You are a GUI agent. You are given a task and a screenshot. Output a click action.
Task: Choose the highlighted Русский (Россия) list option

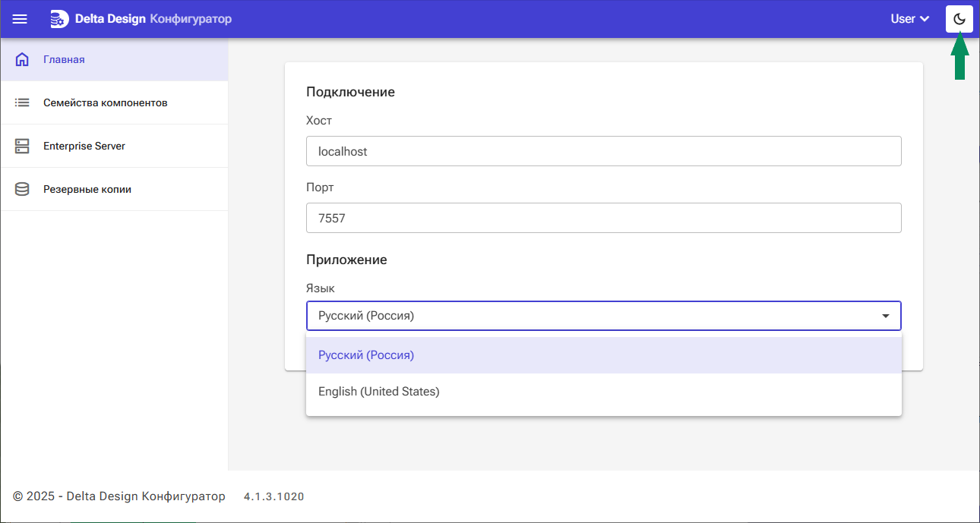click(x=366, y=355)
